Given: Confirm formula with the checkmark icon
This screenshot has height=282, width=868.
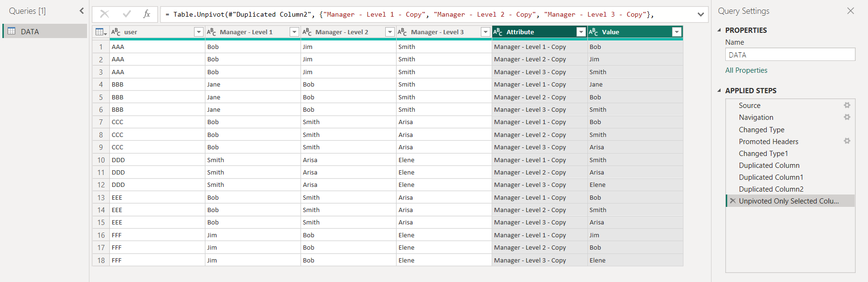Looking at the screenshot, I should click(x=127, y=14).
